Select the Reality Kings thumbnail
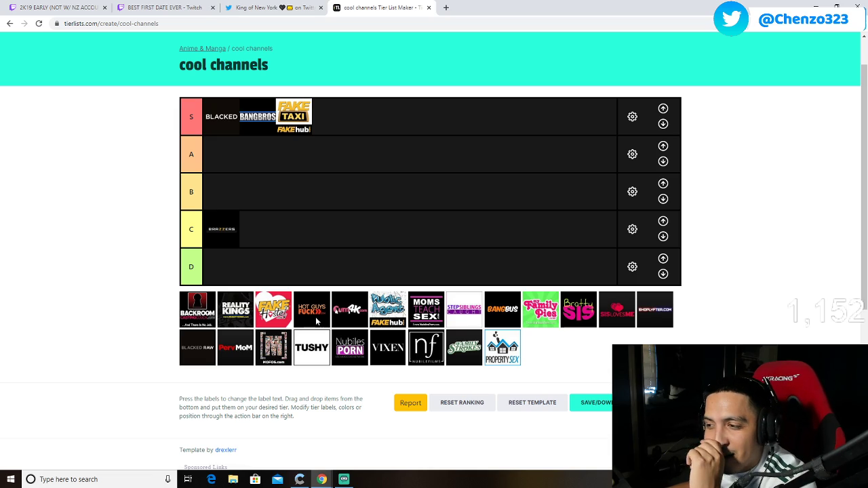The width and height of the screenshot is (868, 488). pos(235,310)
